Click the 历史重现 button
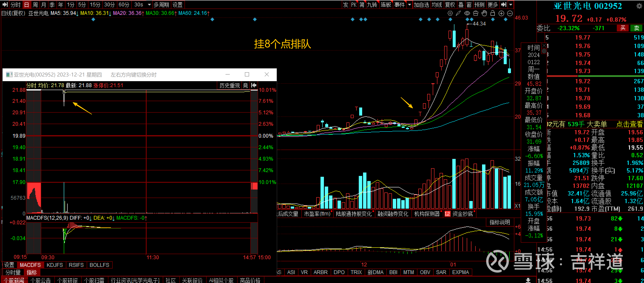 [x=229, y=85]
